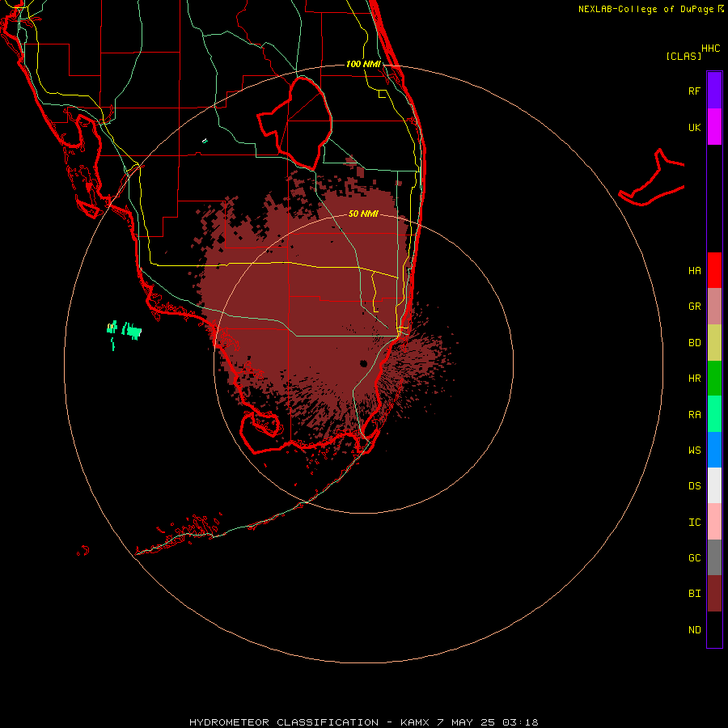Click the 'KAMX' radar site identifier
This screenshot has height=728, width=728.
click(x=415, y=722)
